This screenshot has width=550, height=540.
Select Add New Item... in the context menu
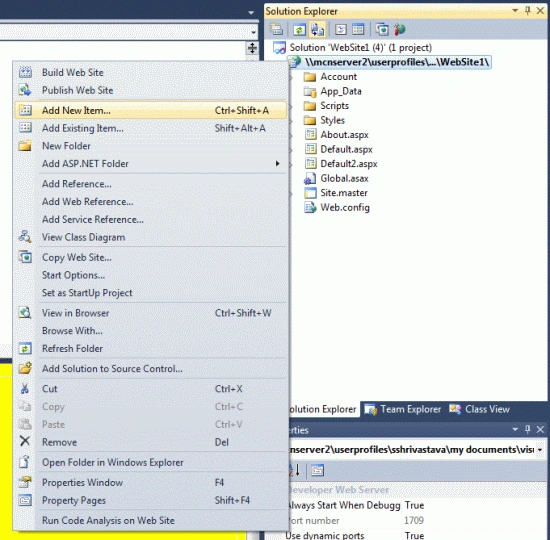pos(151,110)
